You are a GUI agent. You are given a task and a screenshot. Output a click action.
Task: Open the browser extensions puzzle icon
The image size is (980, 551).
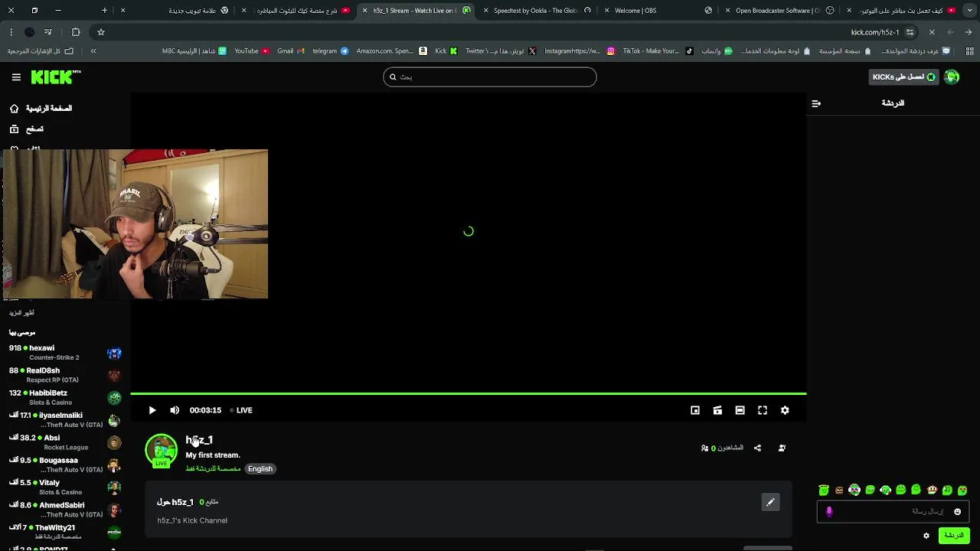pyautogui.click(x=76, y=32)
